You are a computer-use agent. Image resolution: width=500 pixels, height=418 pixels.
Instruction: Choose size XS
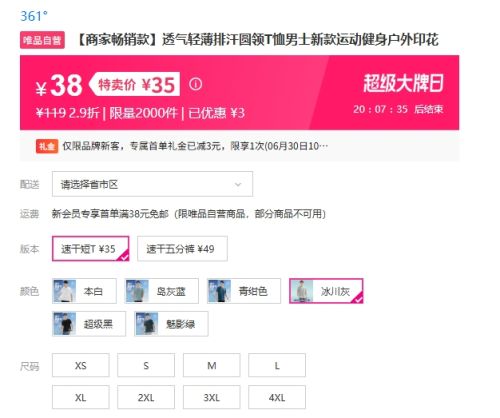click(81, 365)
